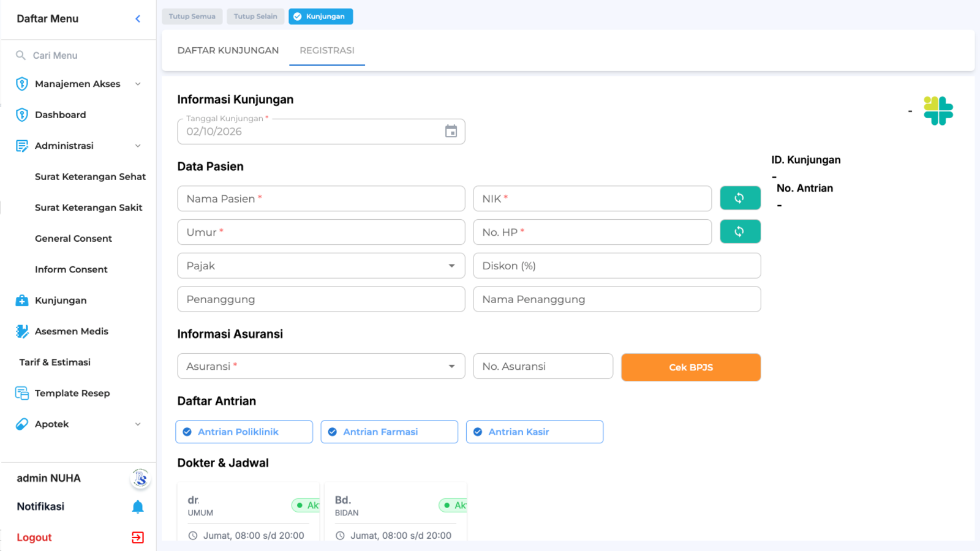Open Tarif & Estimasi menu item

pos(55,362)
